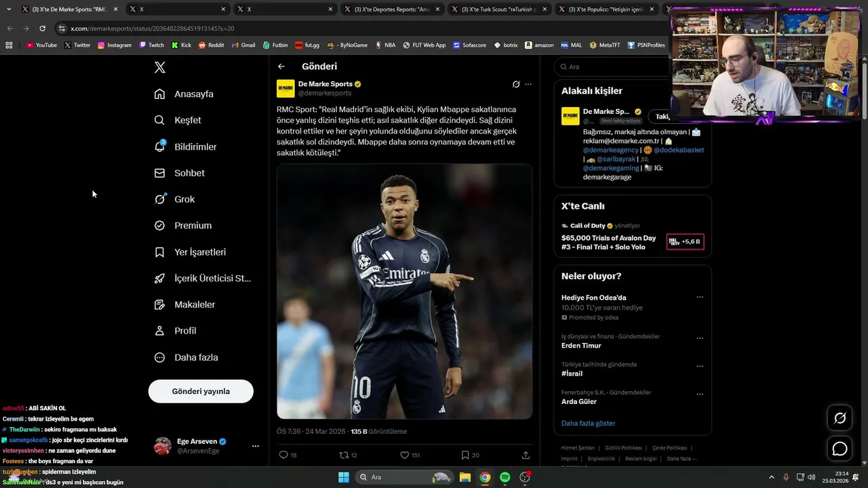Viewport: 868px width, 488px height.
Task: Reply to the post (18 replies)
Action: pyautogui.click(x=288, y=455)
